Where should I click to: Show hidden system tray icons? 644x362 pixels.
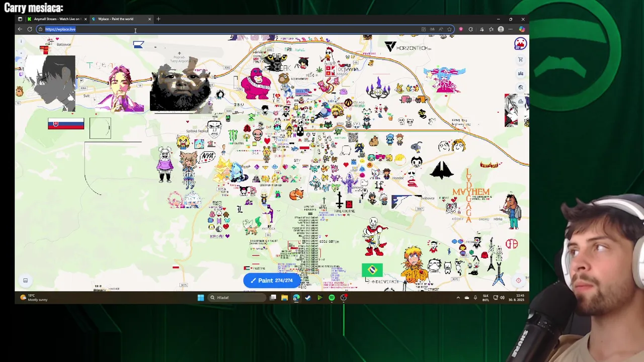click(x=458, y=298)
